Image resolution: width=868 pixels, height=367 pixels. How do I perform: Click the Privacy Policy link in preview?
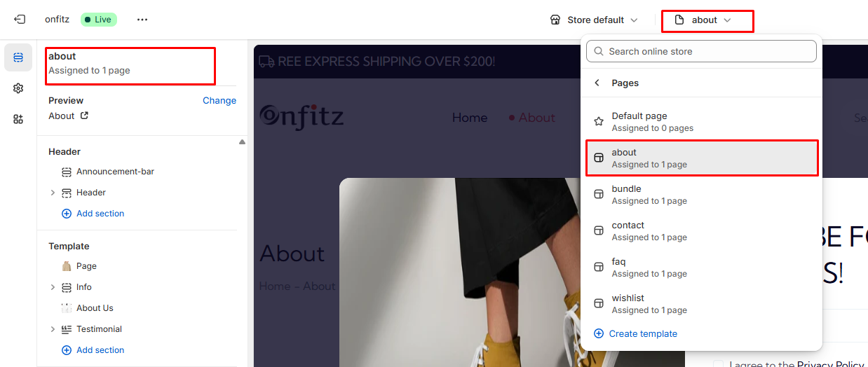(x=831, y=364)
